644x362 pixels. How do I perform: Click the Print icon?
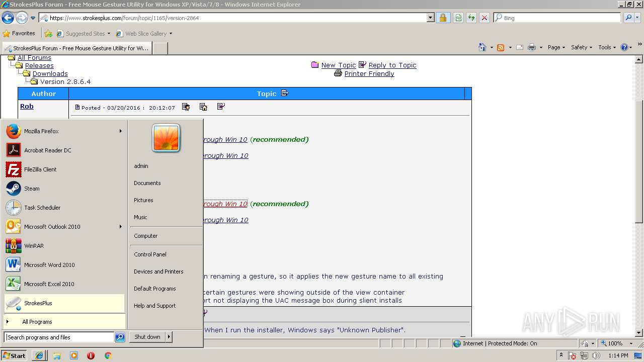click(x=532, y=47)
